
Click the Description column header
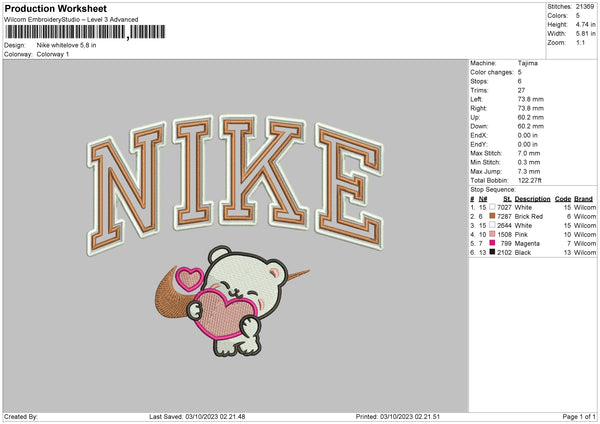[x=532, y=199]
